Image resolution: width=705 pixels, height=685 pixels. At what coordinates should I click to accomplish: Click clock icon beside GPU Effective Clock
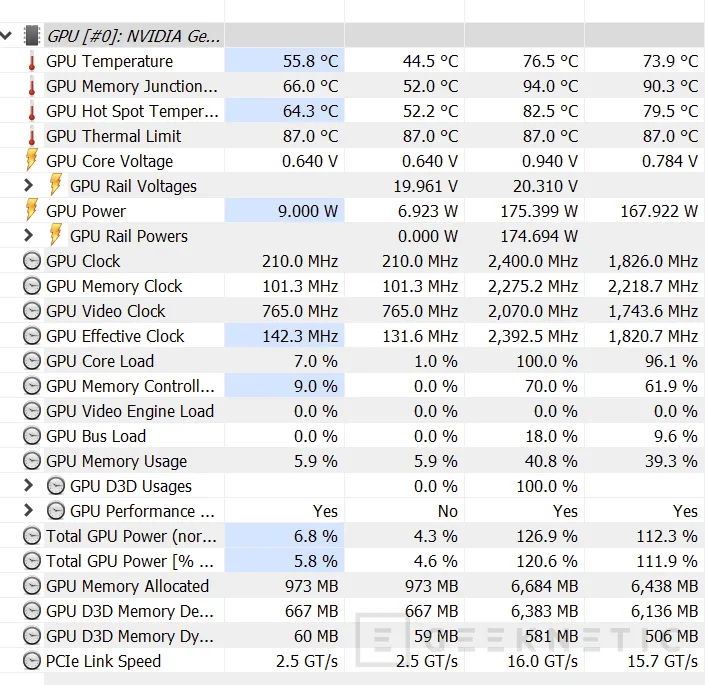[32, 336]
